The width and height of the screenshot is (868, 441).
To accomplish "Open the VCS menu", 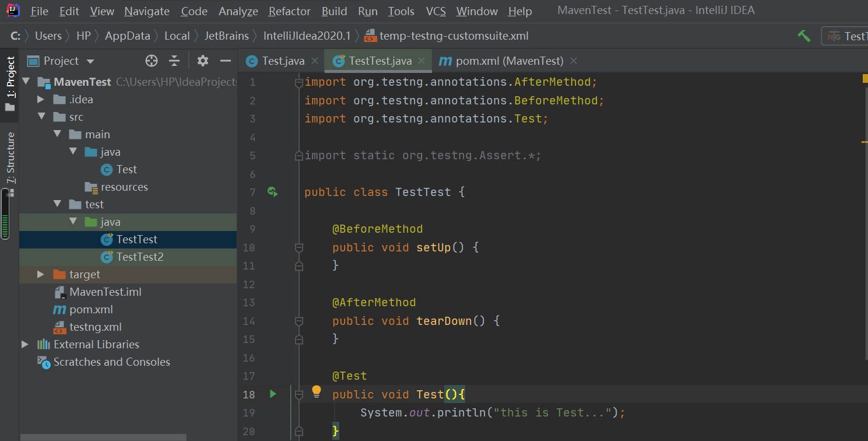I will point(436,11).
